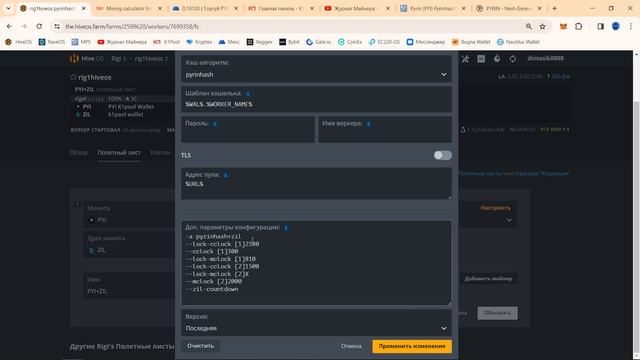Screen dimensions: 640x360
Task: Open the Chrome three-dot menu
Action: click(631, 26)
